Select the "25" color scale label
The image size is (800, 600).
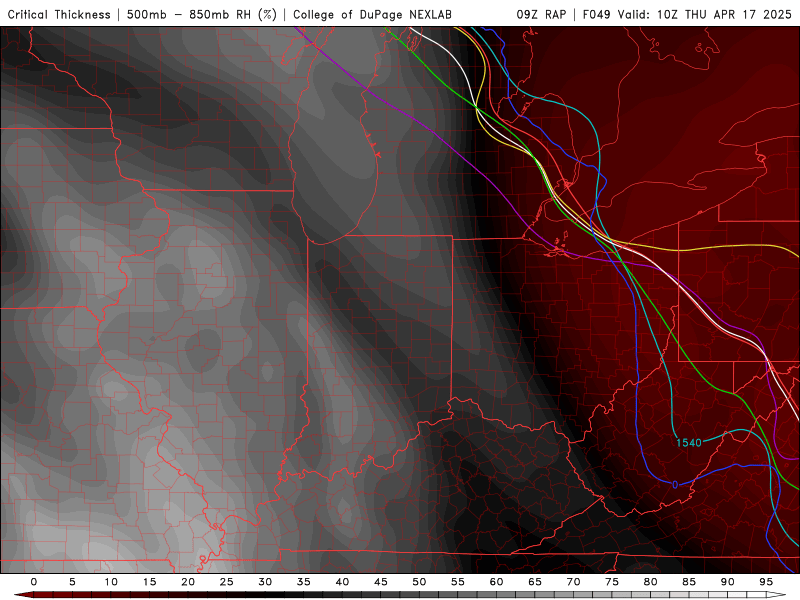(227, 582)
